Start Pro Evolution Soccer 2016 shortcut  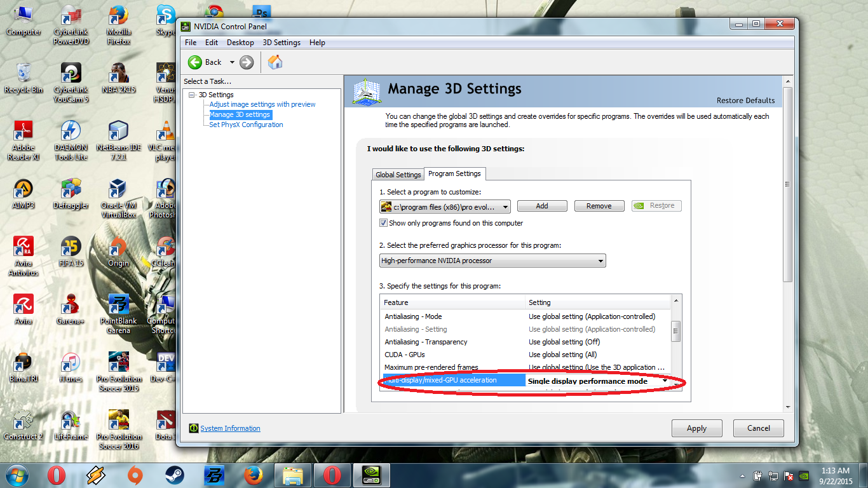(x=119, y=430)
